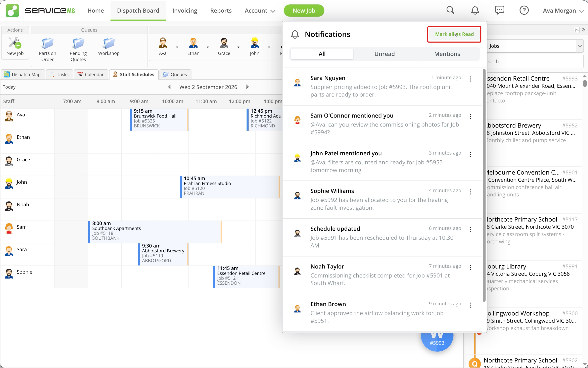Open options for Sam O'Connor mention
This screenshot has height=368, width=588.
470,117
